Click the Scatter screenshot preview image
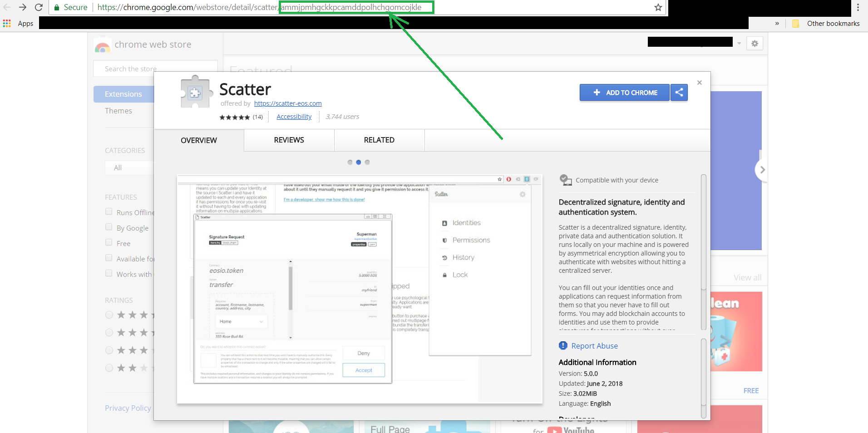The width and height of the screenshot is (868, 433). tap(360, 289)
